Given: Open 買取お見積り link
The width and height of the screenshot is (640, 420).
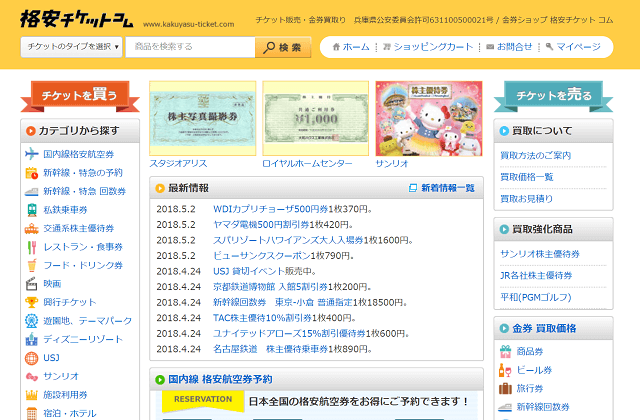Looking at the screenshot, I should [x=527, y=199].
